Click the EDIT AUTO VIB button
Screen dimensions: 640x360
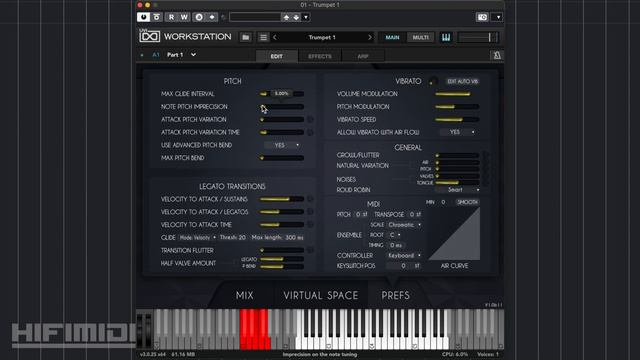point(462,81)
